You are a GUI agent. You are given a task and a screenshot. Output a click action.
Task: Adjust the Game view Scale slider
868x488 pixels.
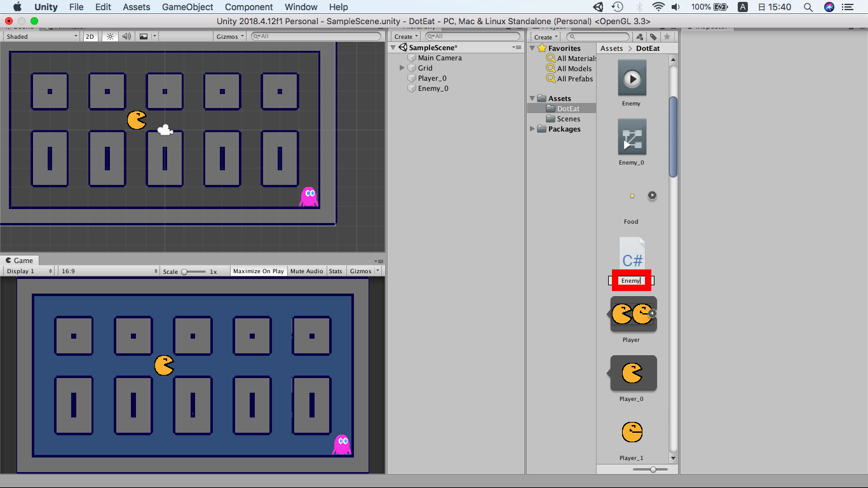(x=194, y=271)
